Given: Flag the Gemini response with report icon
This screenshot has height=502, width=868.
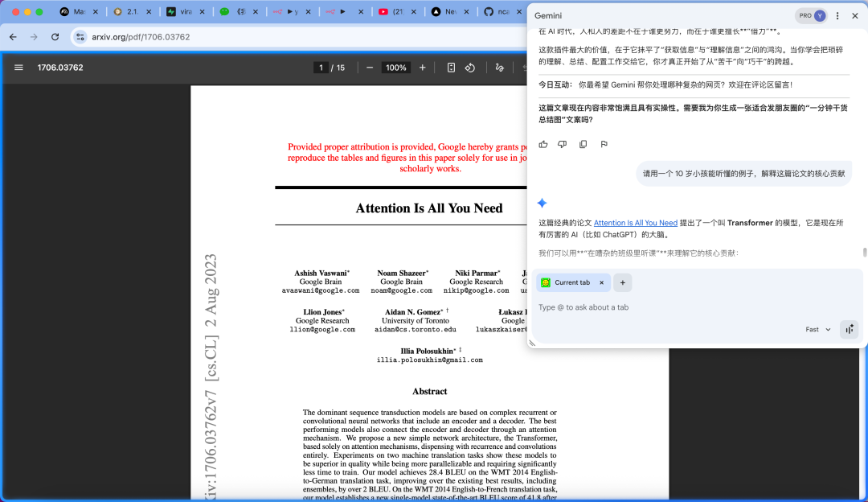Looking at the screenshot, I should pyautogui.click(x=604, y=144).
